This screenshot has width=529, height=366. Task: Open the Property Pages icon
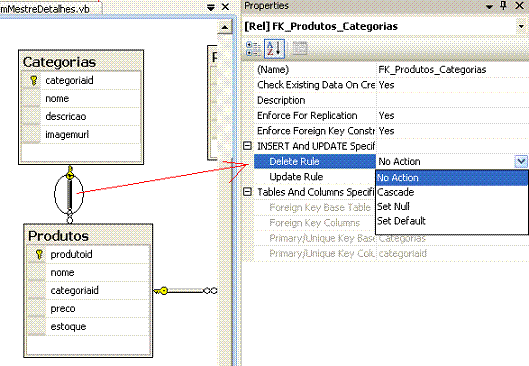pyautogui.click(x=300, y=48)
